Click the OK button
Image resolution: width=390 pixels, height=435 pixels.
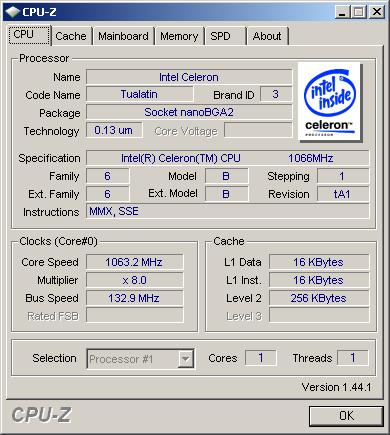click(x=346, y=416)
